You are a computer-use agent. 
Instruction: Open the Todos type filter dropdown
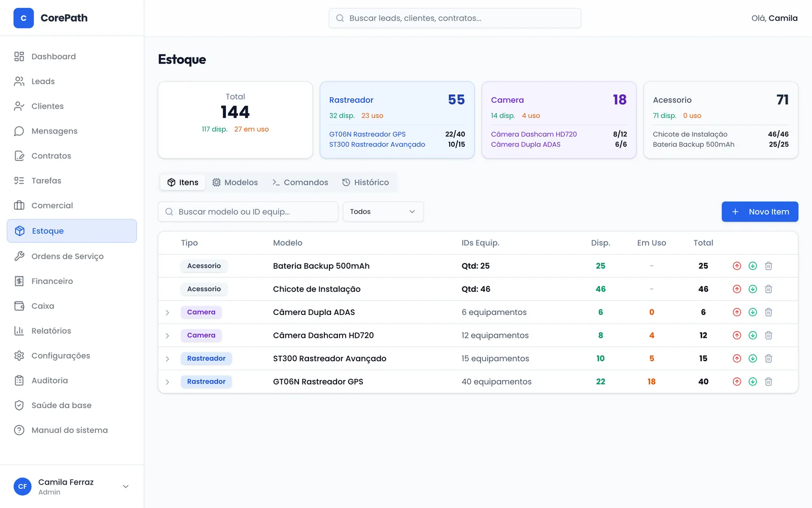(383, 212)
